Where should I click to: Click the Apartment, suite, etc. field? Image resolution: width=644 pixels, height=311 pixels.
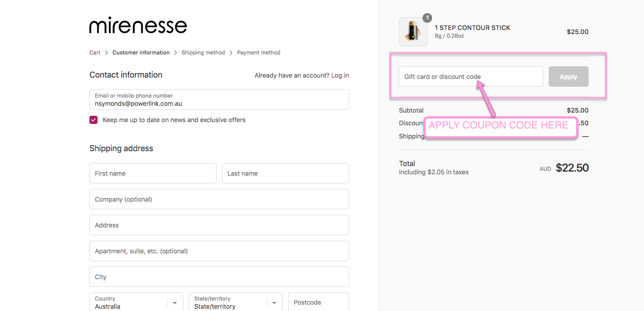point(219,251)
